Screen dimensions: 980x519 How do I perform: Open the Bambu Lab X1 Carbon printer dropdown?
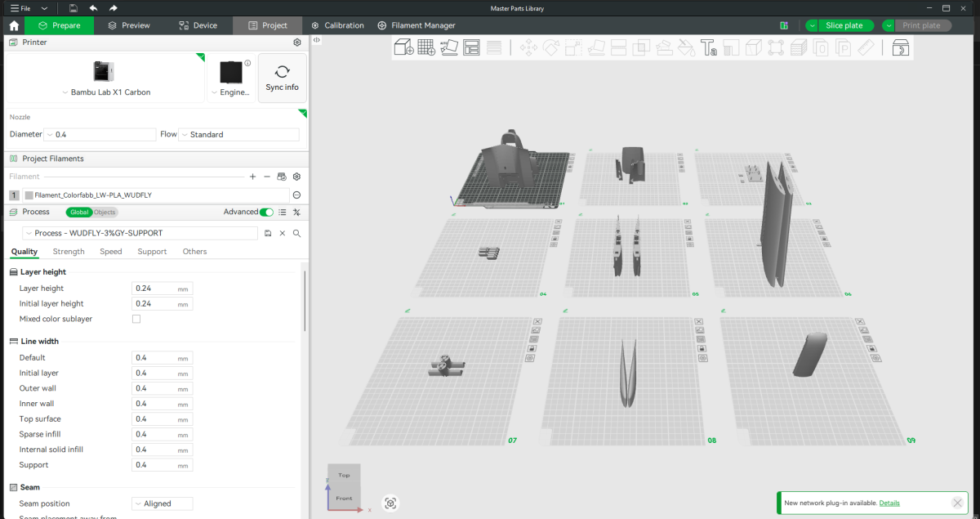(x=105, y=92)
